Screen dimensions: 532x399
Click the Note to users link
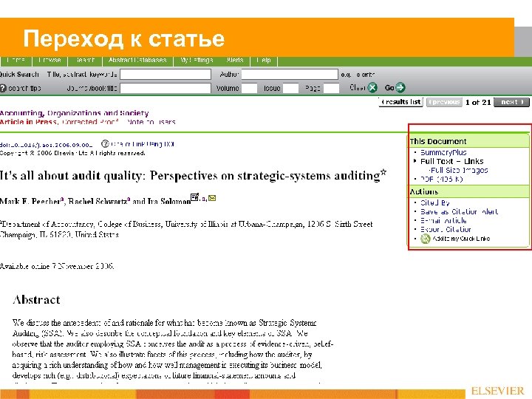[151, 122]
